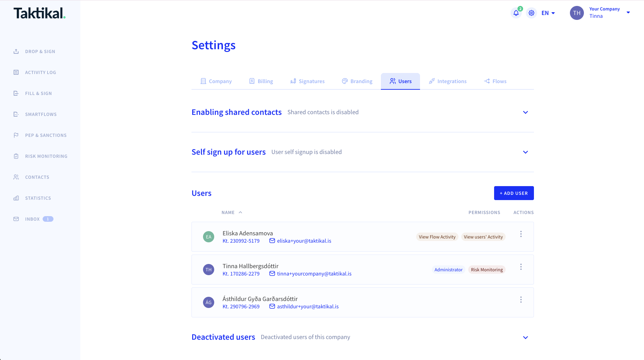The width and height of the screenshot is (644, 360).
Task: Open Drop & Sign from sidebar
Action: (40, 51)
